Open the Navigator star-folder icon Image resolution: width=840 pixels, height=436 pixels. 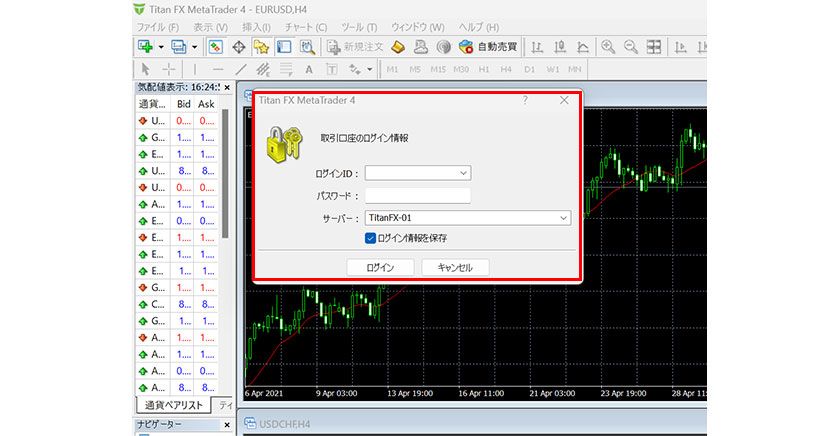pos(261,47)
